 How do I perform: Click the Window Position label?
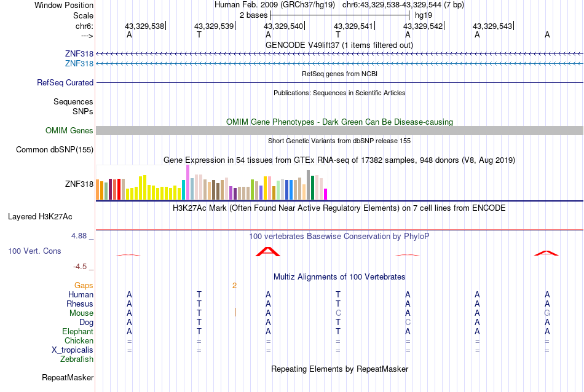(64, 5)
